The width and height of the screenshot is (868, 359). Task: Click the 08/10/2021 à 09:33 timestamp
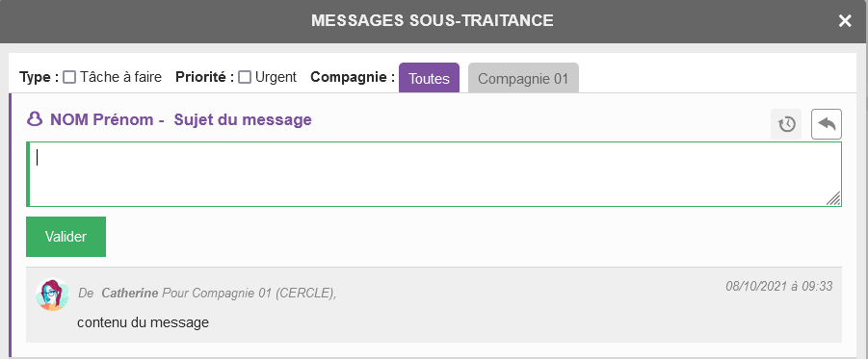778,286
